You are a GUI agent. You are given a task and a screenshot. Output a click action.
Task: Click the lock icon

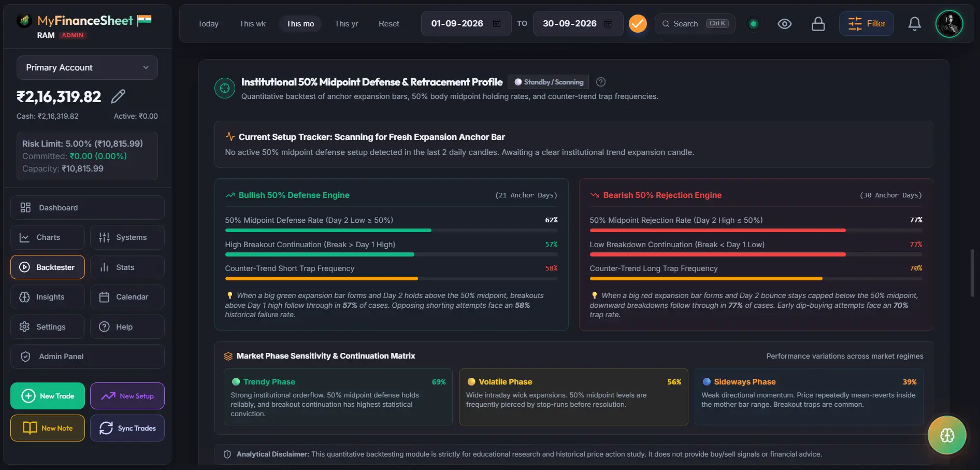pyautogui.click(x=818, y=24)
